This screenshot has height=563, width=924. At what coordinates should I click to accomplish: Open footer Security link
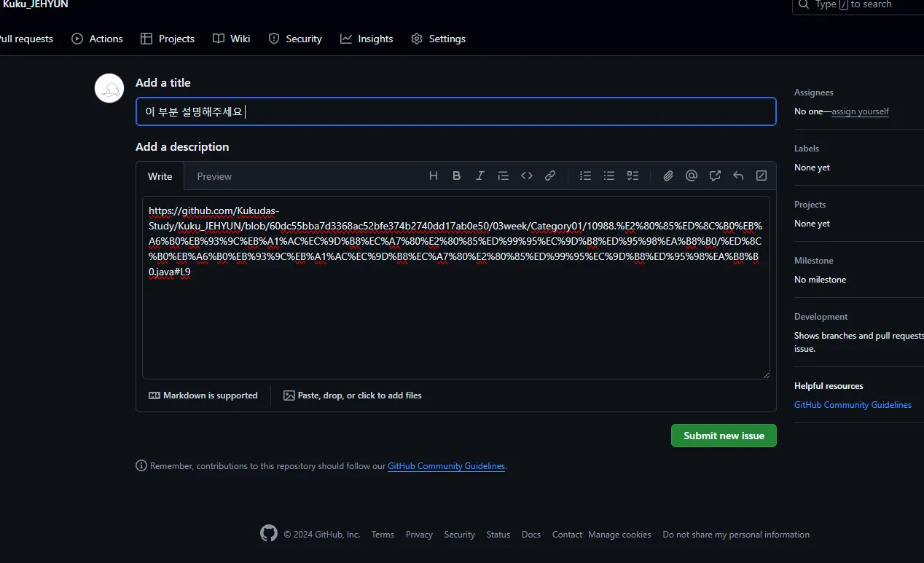coord(460,535)
